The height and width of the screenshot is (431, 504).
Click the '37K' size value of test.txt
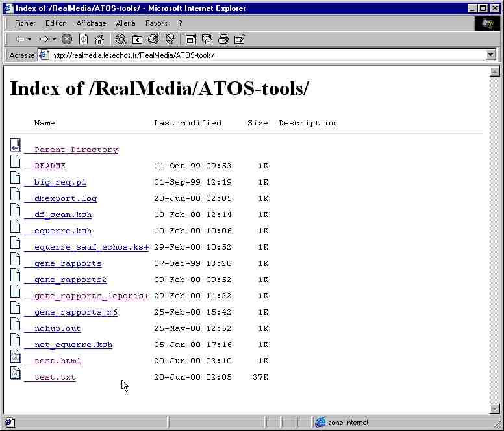[260, 377]
